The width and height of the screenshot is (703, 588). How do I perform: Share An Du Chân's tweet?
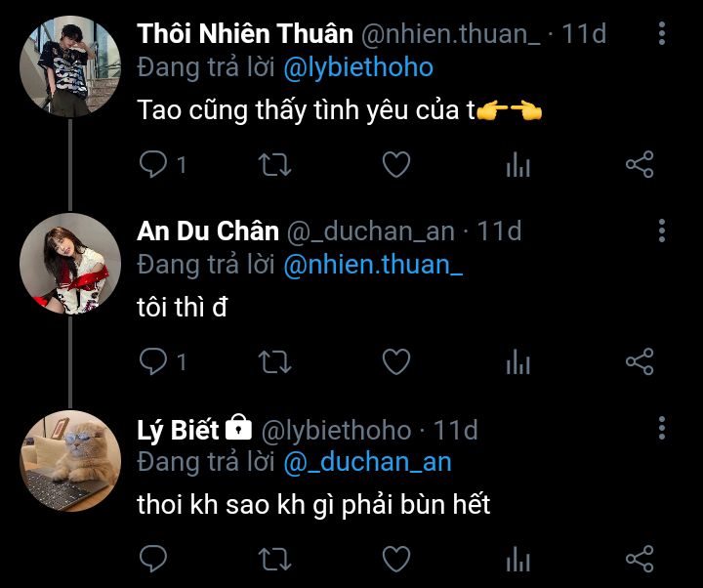(x=639, y=361)
